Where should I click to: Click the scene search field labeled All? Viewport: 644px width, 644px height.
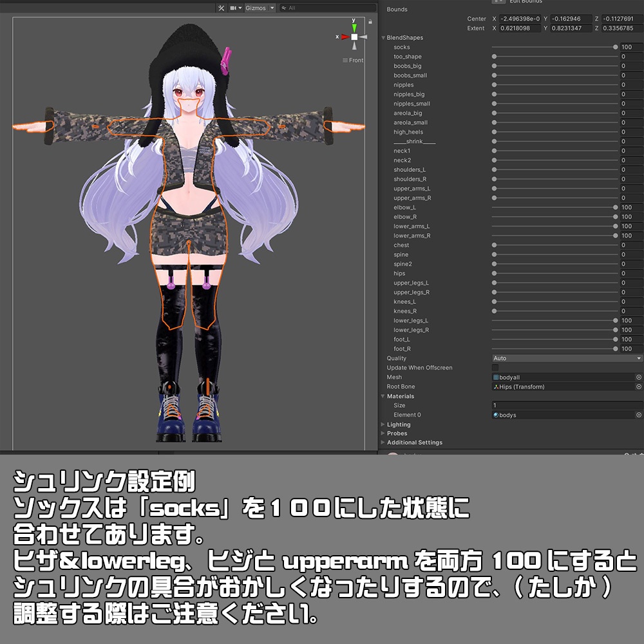click(328, 8)
